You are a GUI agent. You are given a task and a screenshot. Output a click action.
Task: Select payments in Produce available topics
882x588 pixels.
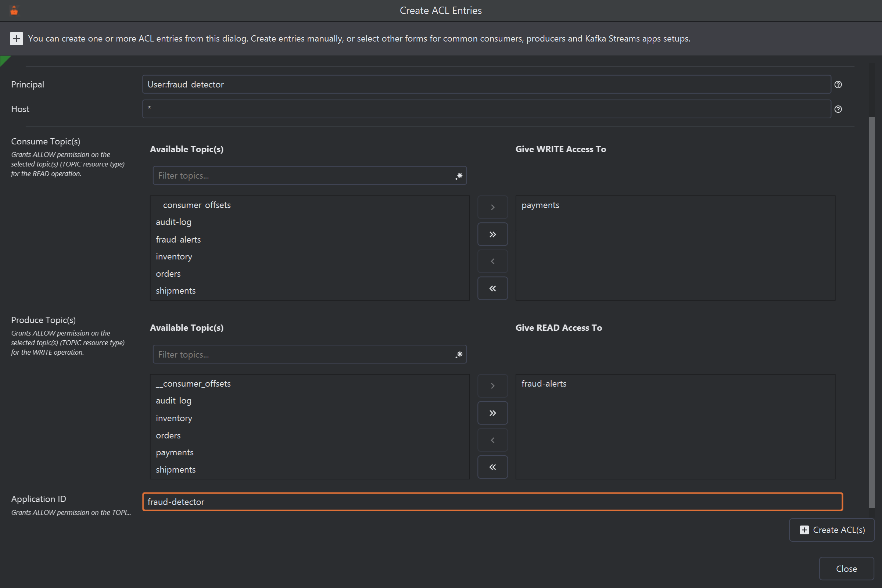pos(309,452)
